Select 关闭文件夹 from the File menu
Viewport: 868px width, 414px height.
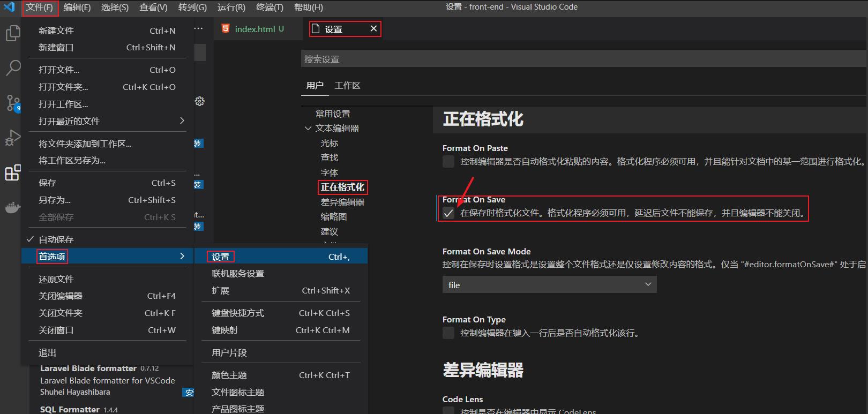coord(107,313)
